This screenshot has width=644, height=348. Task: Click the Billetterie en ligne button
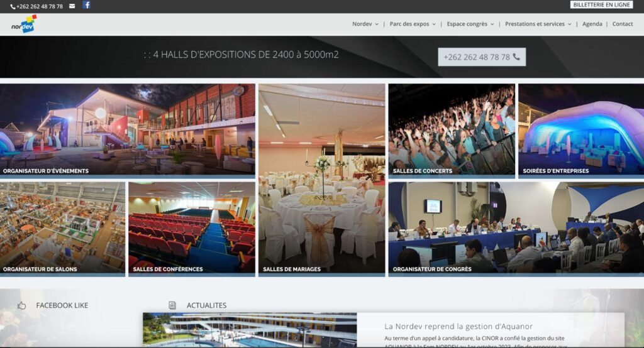tap(601, 5)
